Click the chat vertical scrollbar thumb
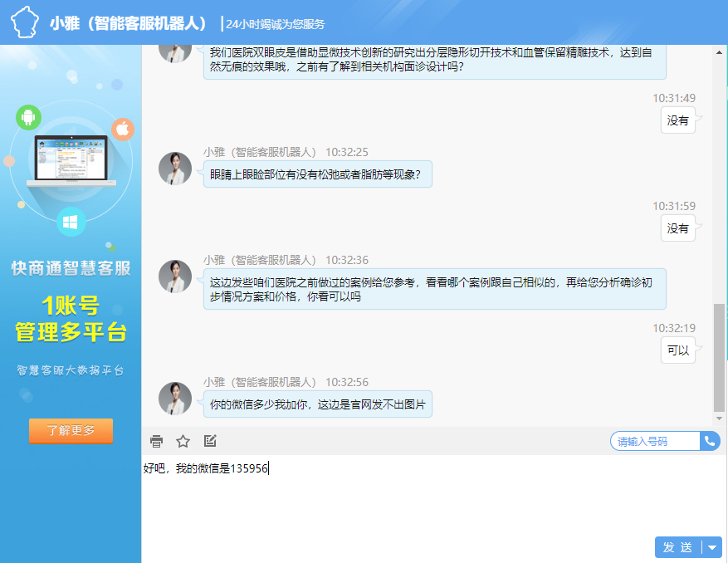Image resolution: width=728 pixels, height=563 pixels. click(x=719, y=357)
